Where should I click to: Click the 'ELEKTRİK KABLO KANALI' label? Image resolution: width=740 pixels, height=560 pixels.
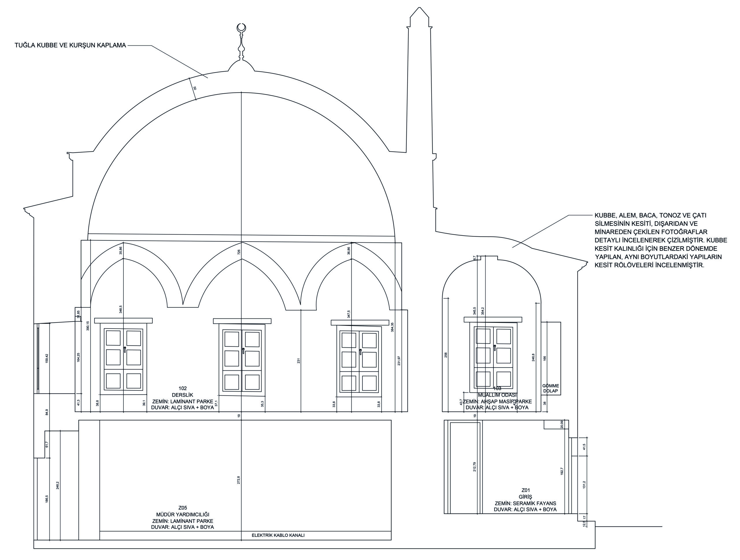(278, 535)
